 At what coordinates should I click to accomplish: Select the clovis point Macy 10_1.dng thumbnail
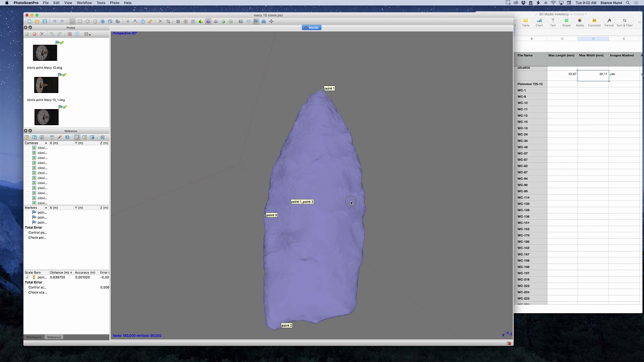pyautogui.click(x=46, y=85)
